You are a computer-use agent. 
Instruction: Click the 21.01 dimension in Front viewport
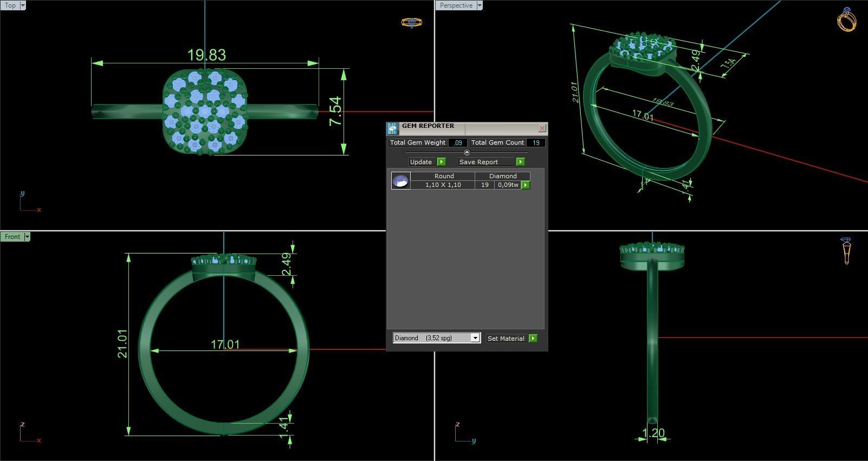pos(122,343)
